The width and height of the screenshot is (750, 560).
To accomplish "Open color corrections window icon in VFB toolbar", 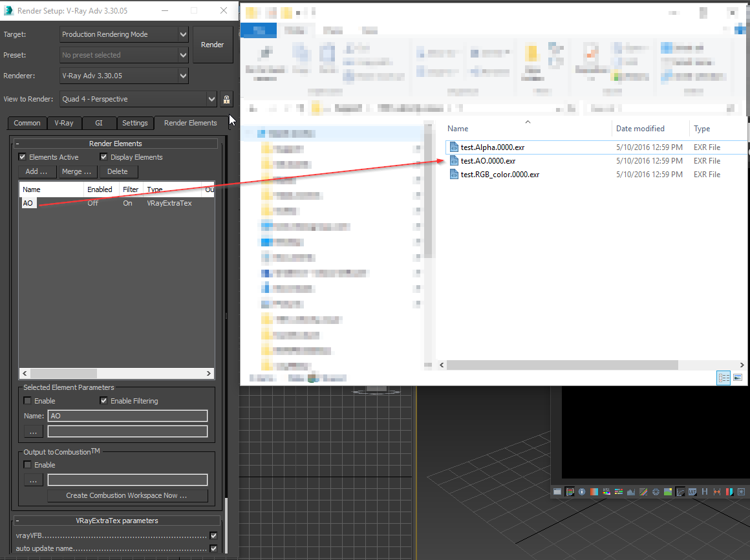I will (557, 491).
